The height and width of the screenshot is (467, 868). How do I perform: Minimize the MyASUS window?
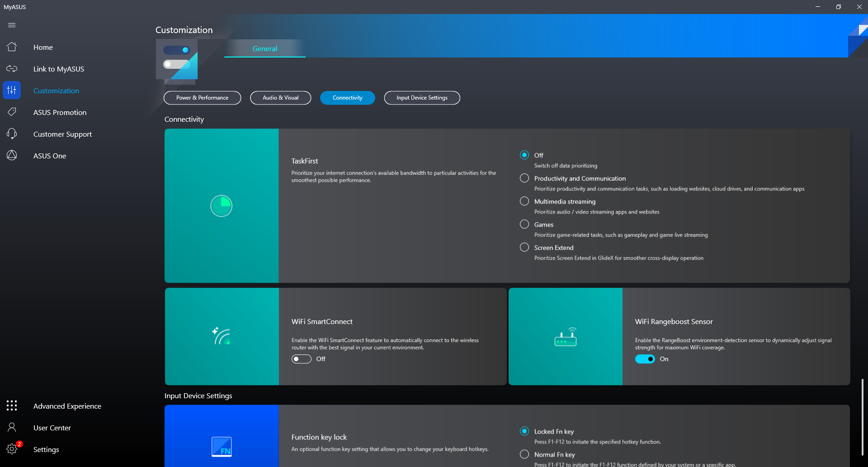coord(818,7)
